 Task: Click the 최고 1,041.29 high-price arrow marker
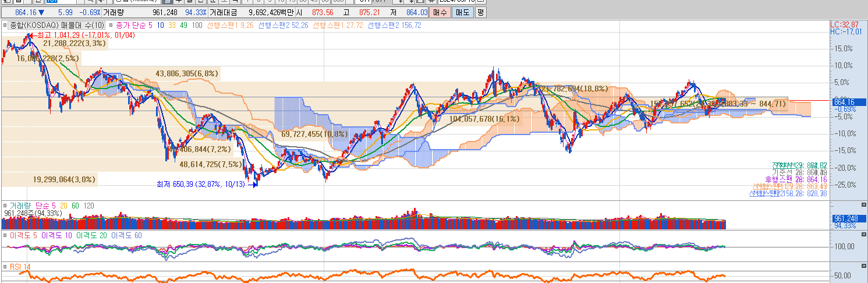[x=31, y=36]
